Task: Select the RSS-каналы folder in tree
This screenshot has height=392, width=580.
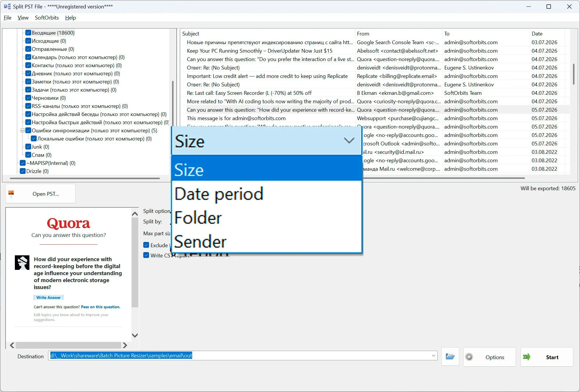Action: point(80,106)
